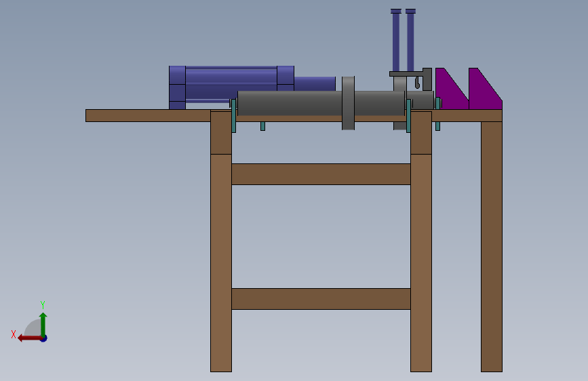Screen dimensions: 588x381
Task: Click the green Y axis arrow of the triad
Action: coord(43,325)
